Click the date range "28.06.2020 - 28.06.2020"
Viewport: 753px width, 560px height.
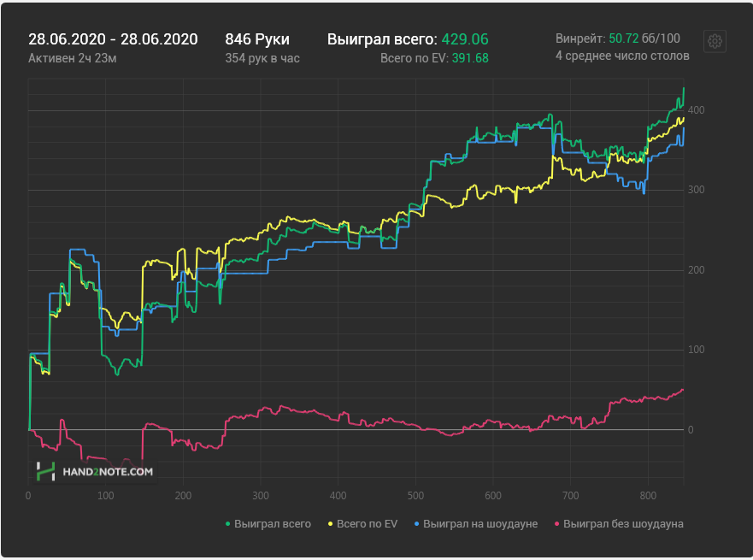tap(113, 39)
